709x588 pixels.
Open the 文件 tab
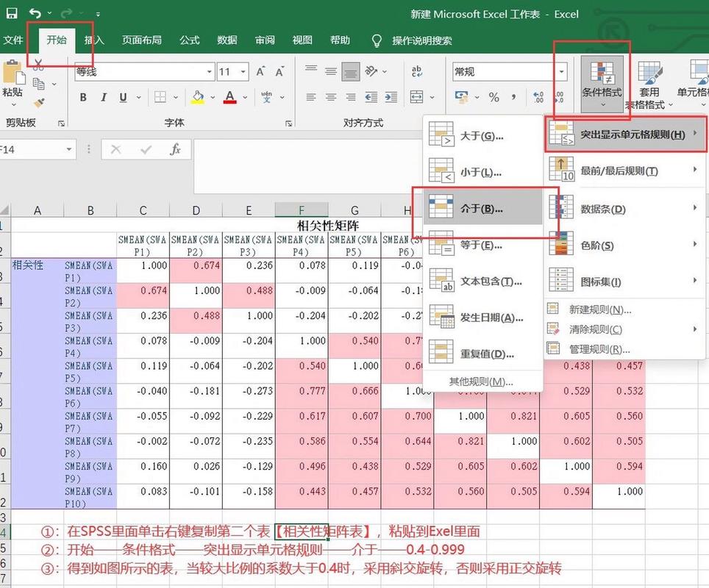[13, 40]
